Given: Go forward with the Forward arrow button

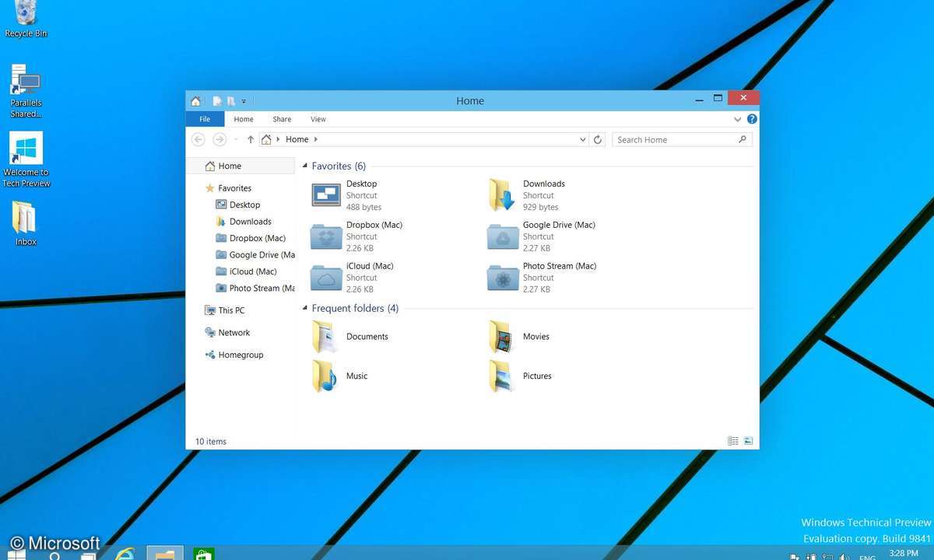Looking at the screenshot, I should 219,139.
